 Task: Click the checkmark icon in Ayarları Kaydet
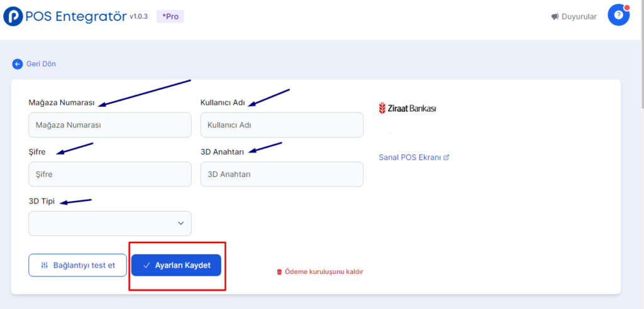point(147,265)
